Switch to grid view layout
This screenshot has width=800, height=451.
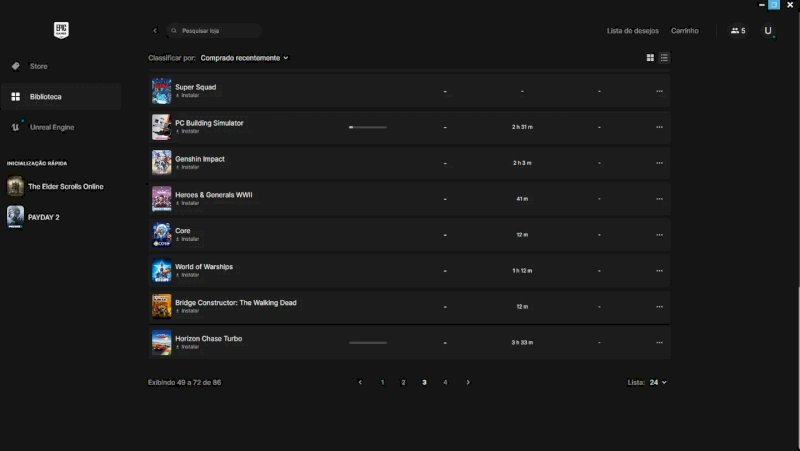coord(650,58)
